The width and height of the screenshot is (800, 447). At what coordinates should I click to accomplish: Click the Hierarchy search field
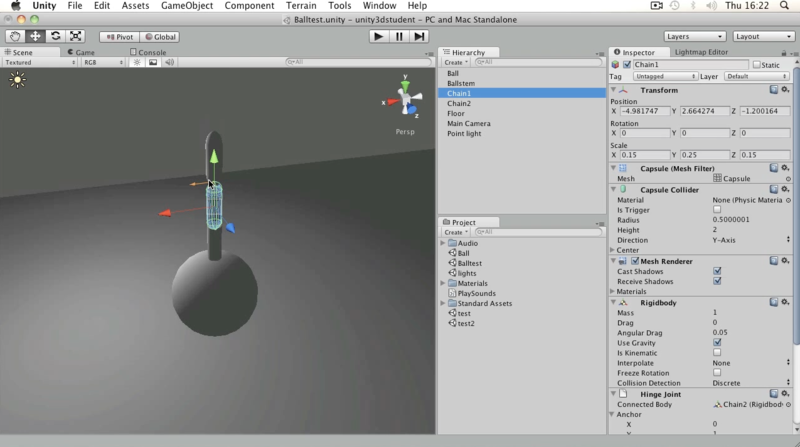point(538,62)
